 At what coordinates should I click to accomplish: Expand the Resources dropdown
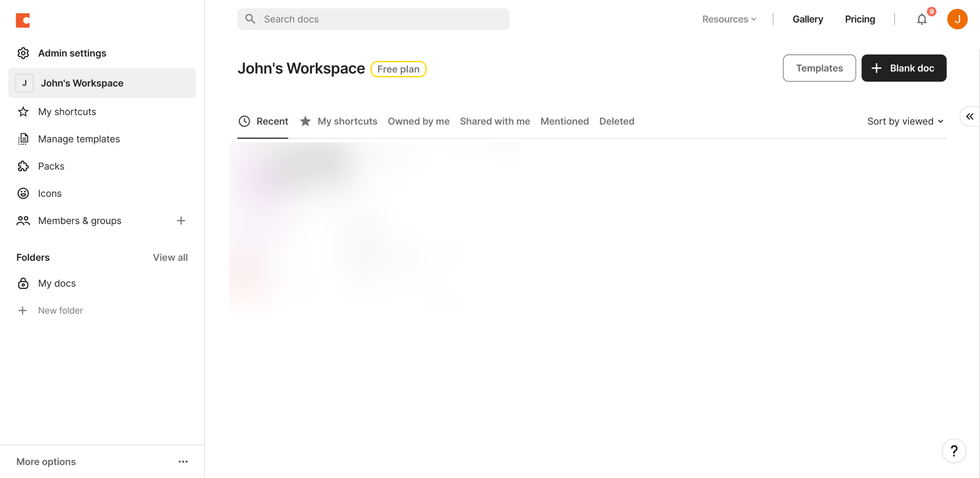pyautogui.click(x=729, y=19)
